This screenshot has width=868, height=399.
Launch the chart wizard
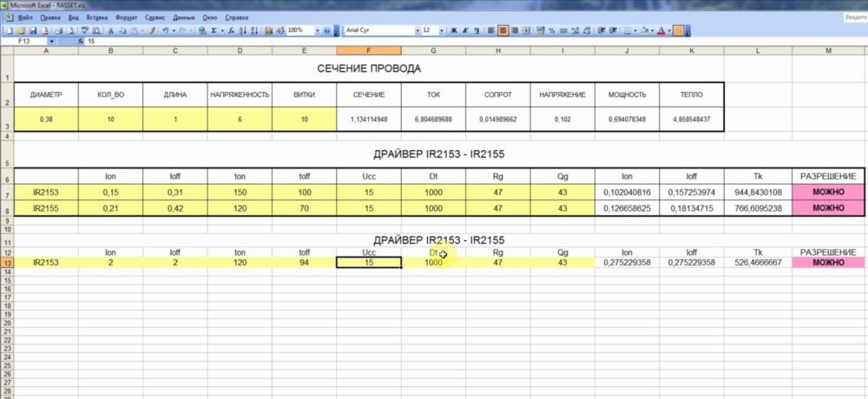click(x=268, y=30)
